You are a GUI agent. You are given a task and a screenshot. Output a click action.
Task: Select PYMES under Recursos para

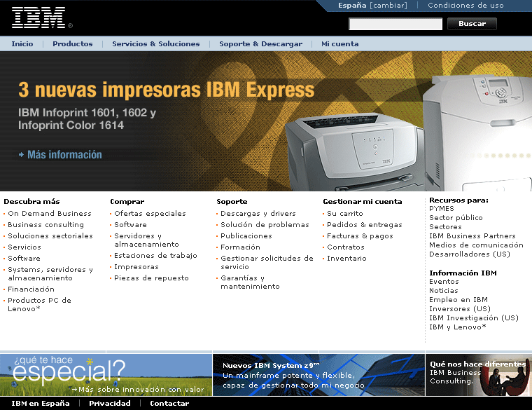442,209
